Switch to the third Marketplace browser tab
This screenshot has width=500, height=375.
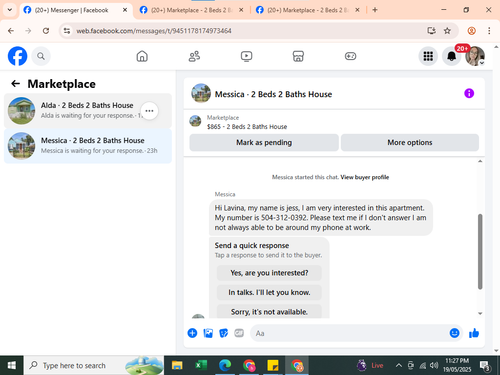(x=307, y=10)
